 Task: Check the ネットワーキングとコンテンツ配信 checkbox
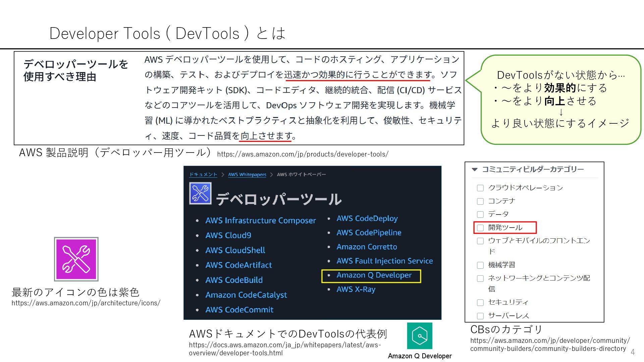pyautogui.click(x=480, y=279)
